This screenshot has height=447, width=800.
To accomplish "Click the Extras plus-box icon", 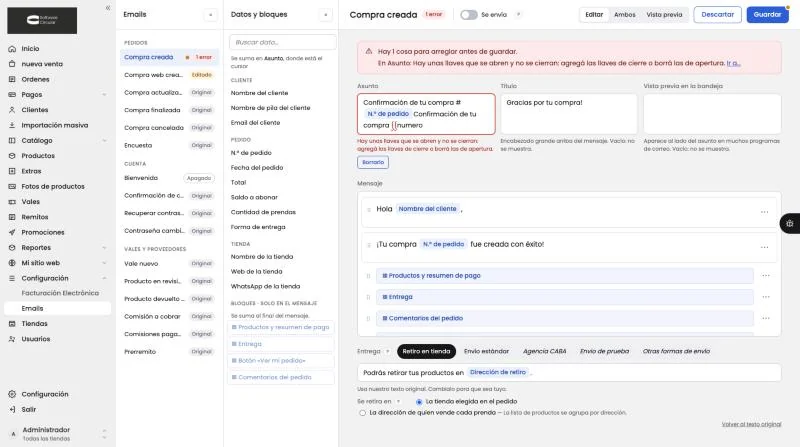I will (x=12, y=171).
